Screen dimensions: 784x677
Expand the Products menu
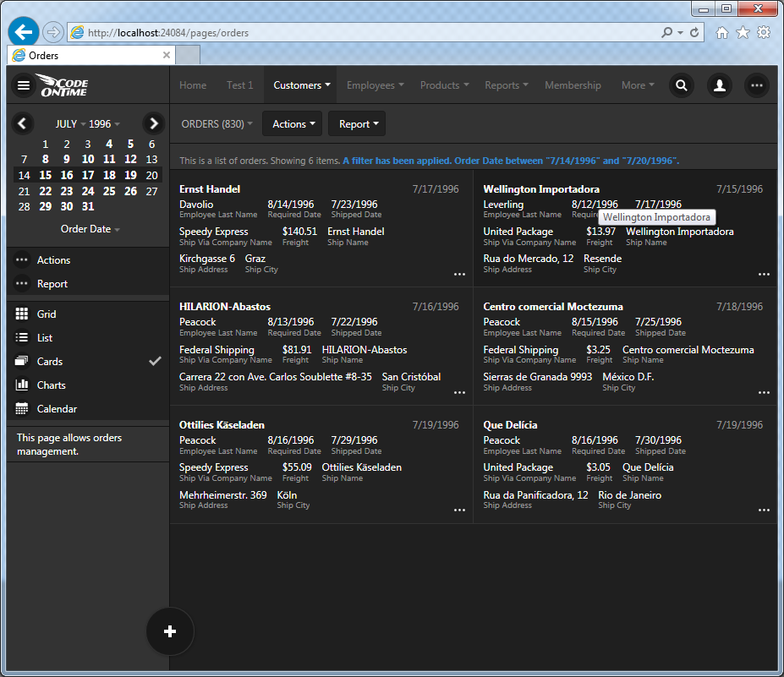click(x=445, y=85)
